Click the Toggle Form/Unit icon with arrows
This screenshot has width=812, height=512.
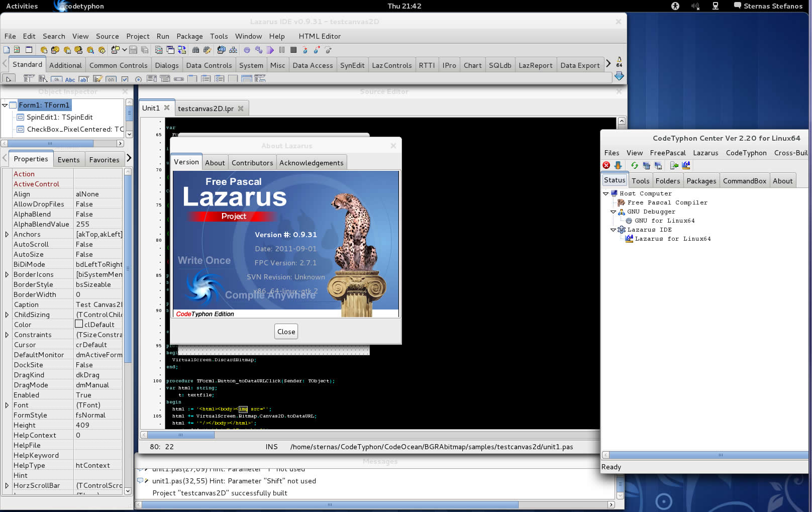click(x=182, y=50)
